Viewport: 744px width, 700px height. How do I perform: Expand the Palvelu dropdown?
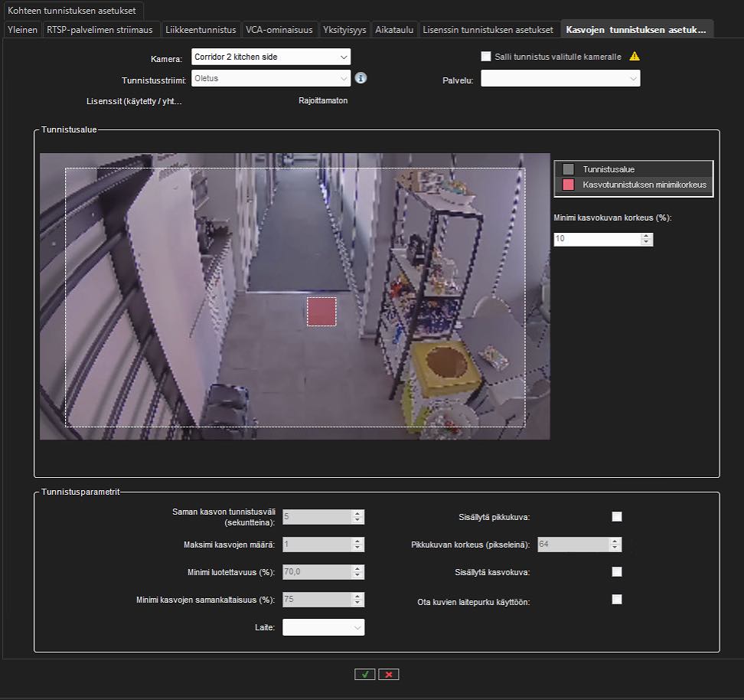point(560,78)
